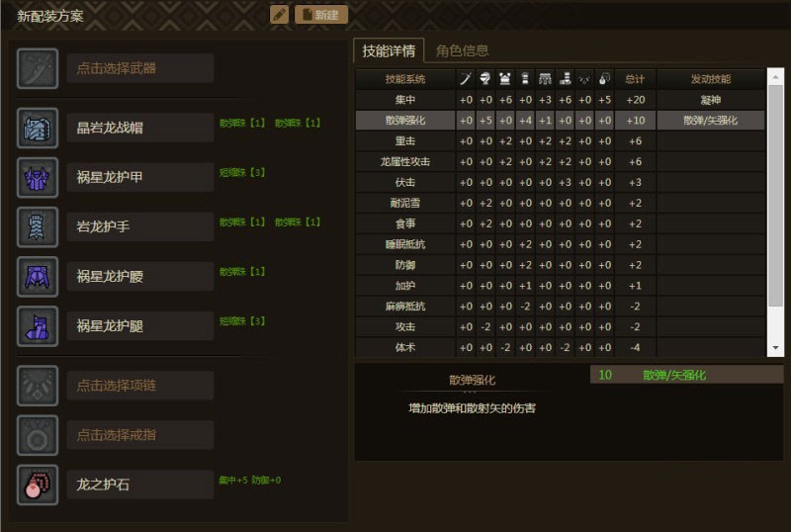Open the 点击选择戒指 ring selector
791x532 pixels.
point(139,435)
